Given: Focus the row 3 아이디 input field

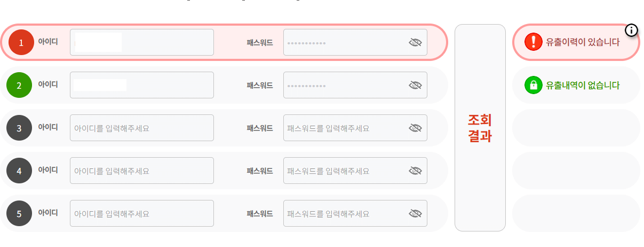Looking at the screenshot, I should (142, 128).
